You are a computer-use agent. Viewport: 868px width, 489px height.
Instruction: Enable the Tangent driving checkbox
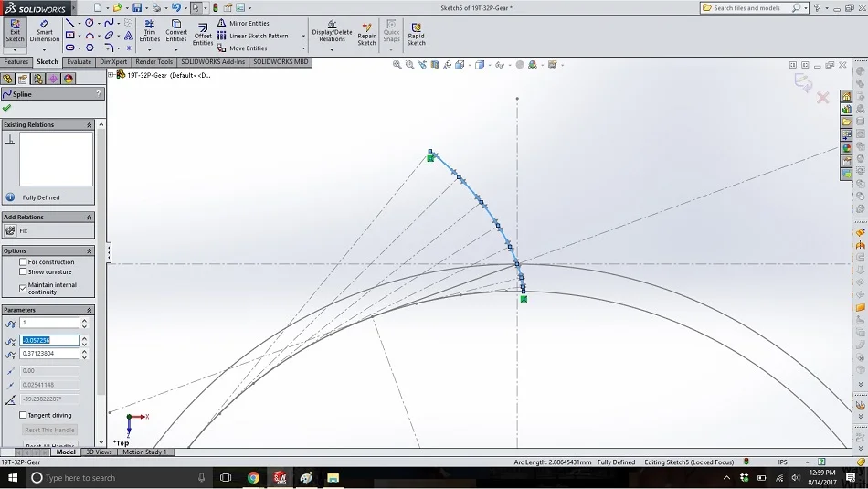tap(23, 415)
